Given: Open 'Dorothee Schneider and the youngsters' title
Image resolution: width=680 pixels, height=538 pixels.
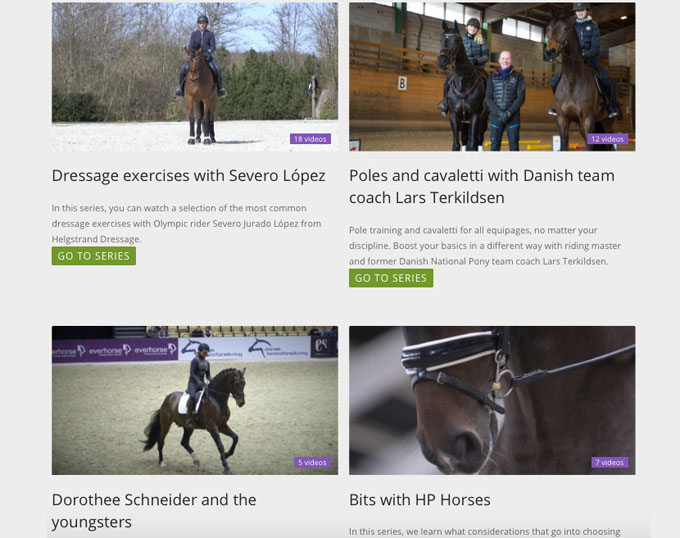Looking at the screenshot, I should click(x=154, y=511).
